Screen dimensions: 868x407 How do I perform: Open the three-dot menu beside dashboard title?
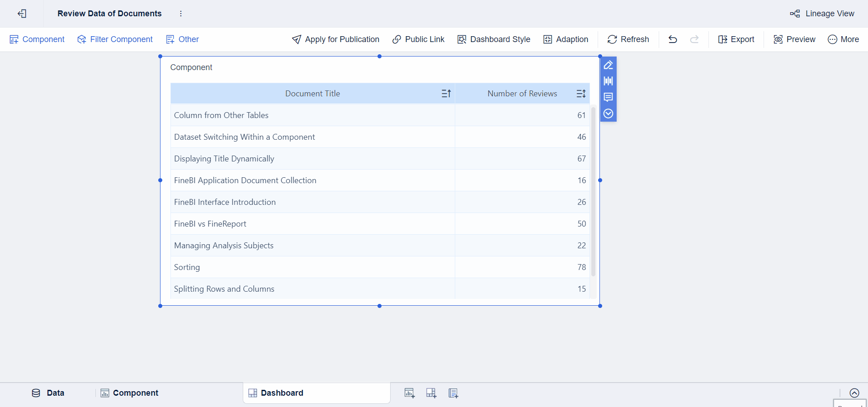(181, 14)
